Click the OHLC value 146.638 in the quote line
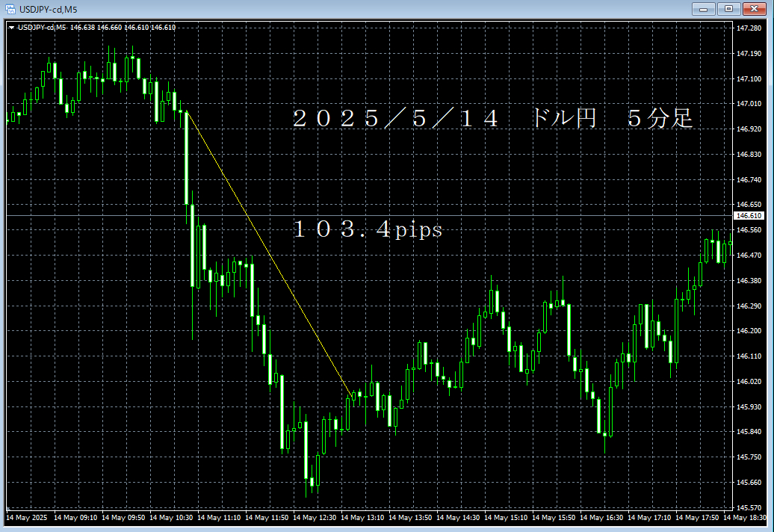774x532 pixels. click(x=82, y=27)
